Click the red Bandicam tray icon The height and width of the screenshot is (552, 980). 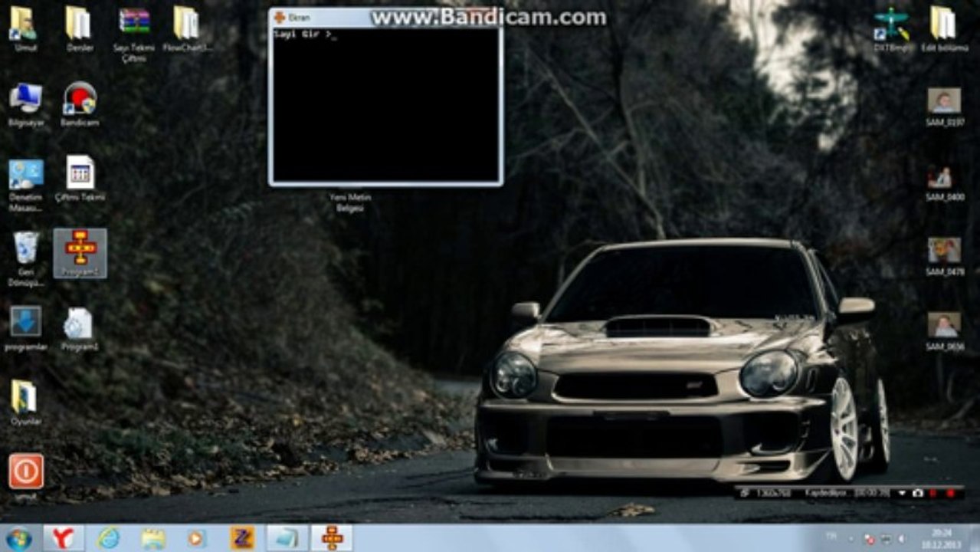pos(870,539)
